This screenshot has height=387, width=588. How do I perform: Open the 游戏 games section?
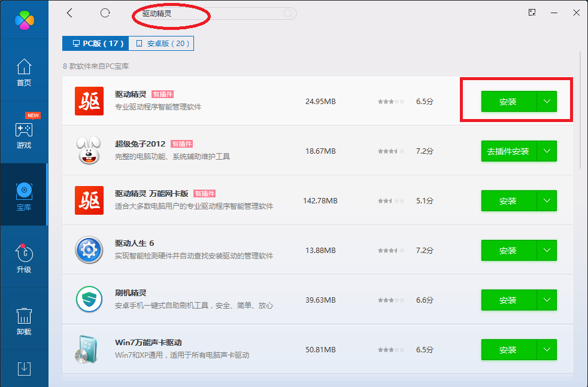[24, 135]
